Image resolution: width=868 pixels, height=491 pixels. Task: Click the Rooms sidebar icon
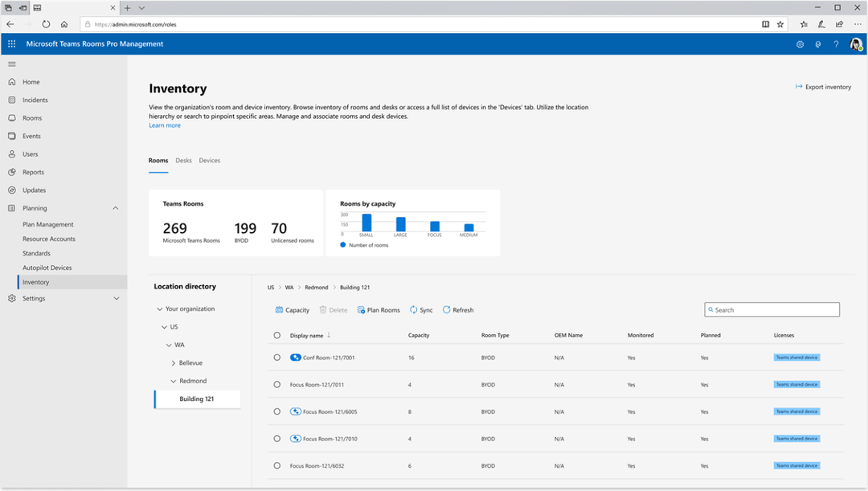pyautogui.click(x=11, y=118)
